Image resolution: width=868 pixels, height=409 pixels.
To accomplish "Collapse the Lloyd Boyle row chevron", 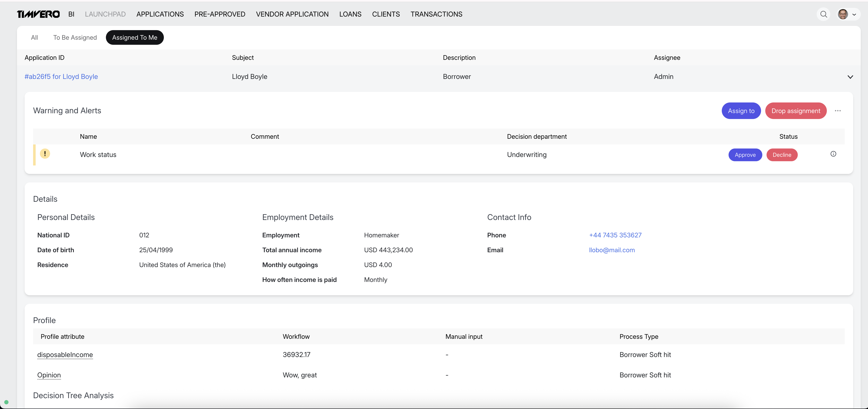I will pos(850,77).
